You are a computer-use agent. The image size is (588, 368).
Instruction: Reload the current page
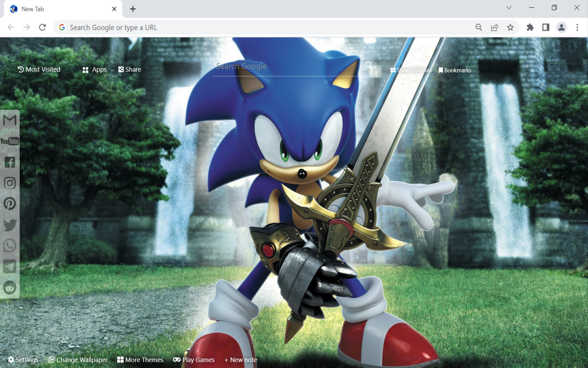pyautogui.click(x=42, y=28)
